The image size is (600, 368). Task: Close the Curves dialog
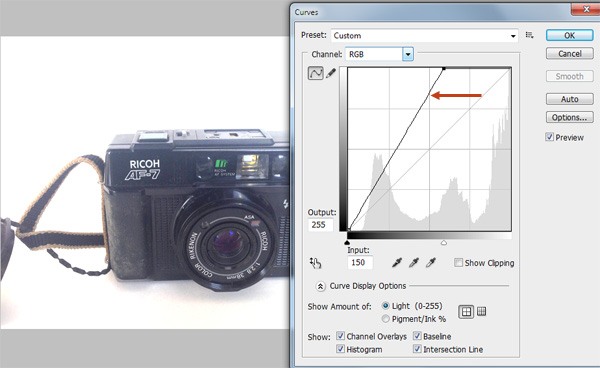585,9
